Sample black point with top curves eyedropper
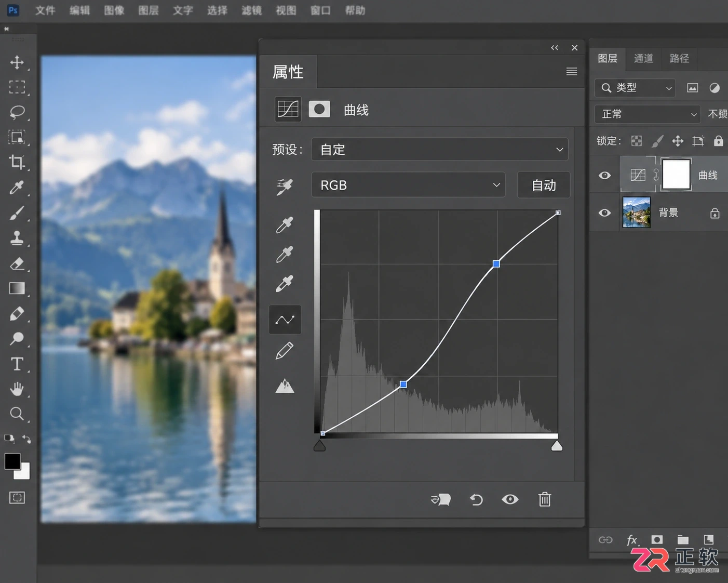The width and height of the screenshot is (728, 583). pyautogui.click(x=285, y=224)
